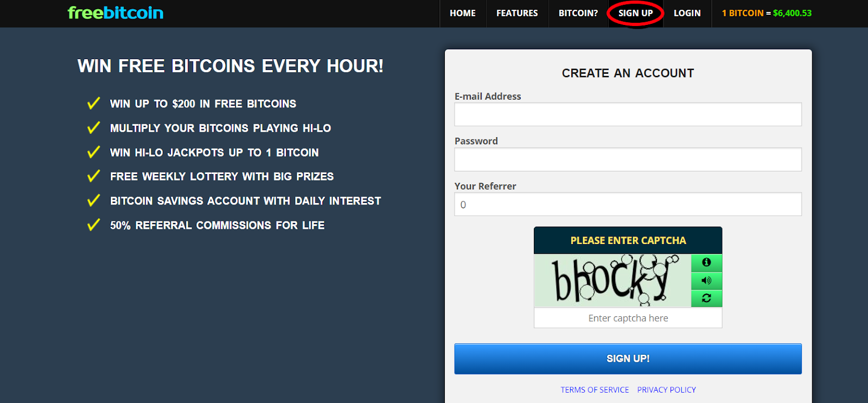Click the blocky captcha image
Screen dimensions: 868x403
(x=612, y=280)
